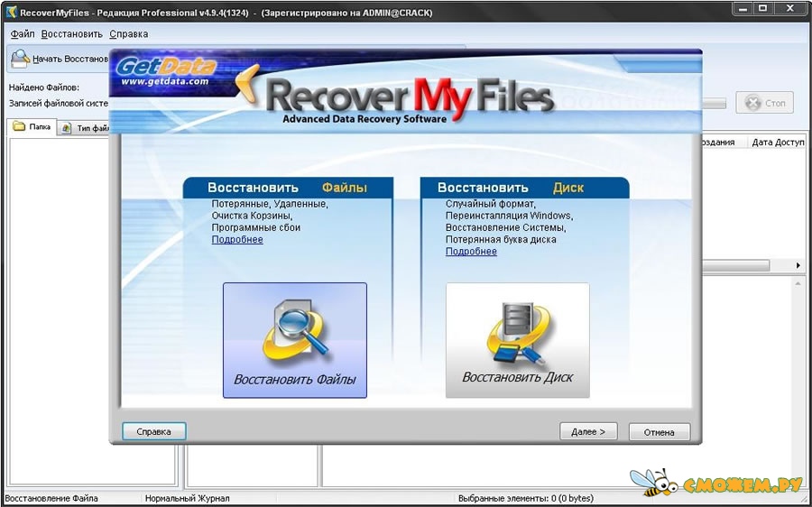Click the Выбранные элементы status bar text
Screen dimensions: 812x507
(526, 499)
